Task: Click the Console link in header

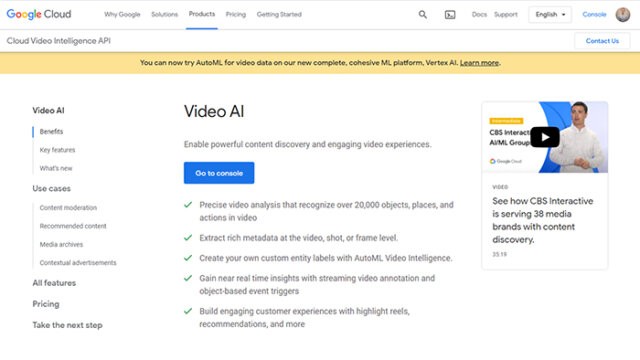Action: pos(594,14)
